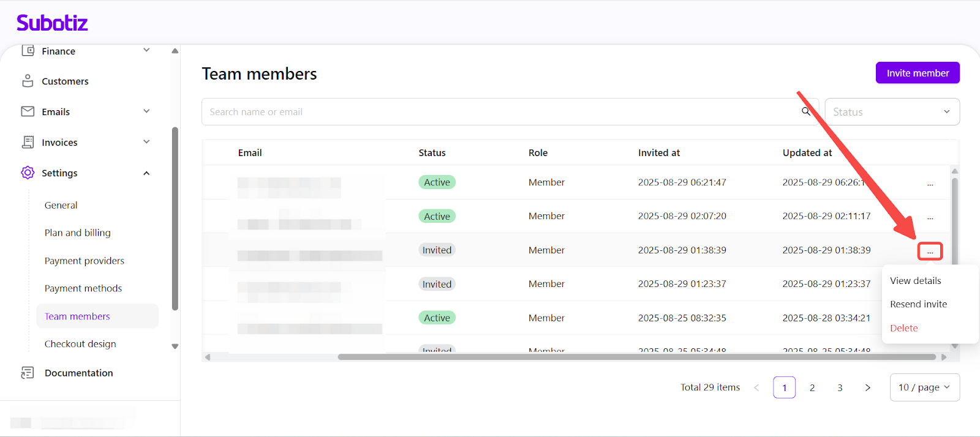Expand the Emails submenu chevron

[146, 111]
